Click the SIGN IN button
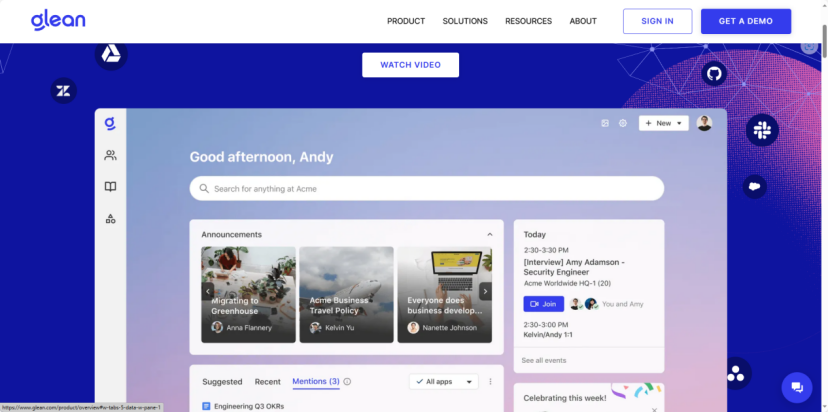829x413 pixels. tap(657, 21)
